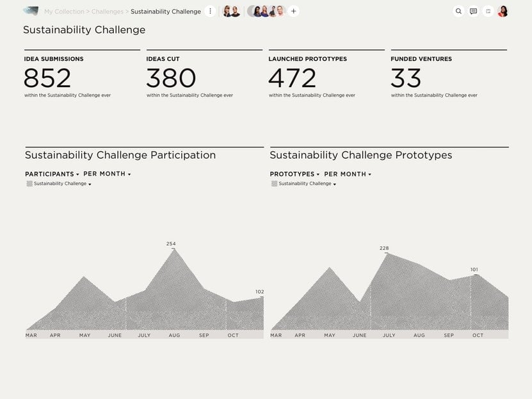Image resolution: width=532 pixels, height=399 pixels.
Task: Click the app logo in the top-left corner
Action: 31,11
